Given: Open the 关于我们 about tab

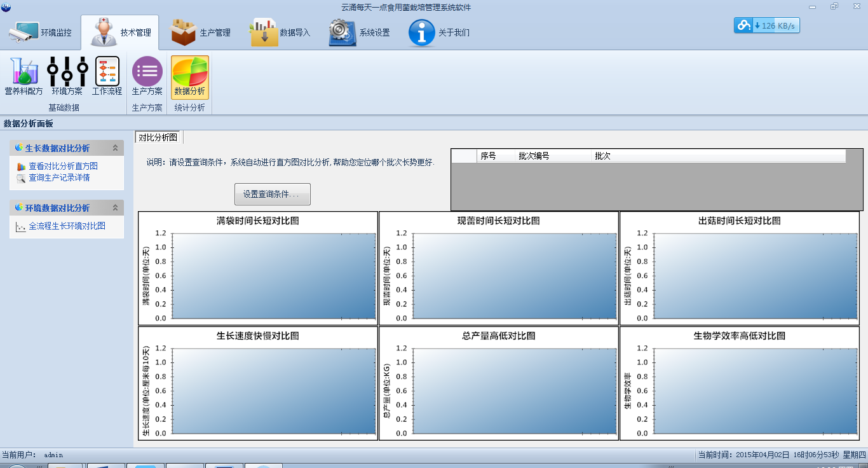Looking at the screenshot, I should pos(438,33).
